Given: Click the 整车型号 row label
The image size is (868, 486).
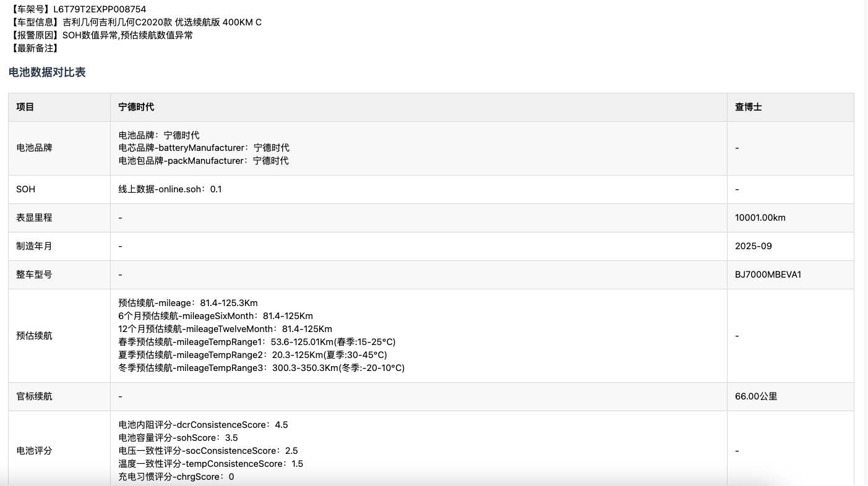Looking at the screenshot, I should [x=34, y=275].
